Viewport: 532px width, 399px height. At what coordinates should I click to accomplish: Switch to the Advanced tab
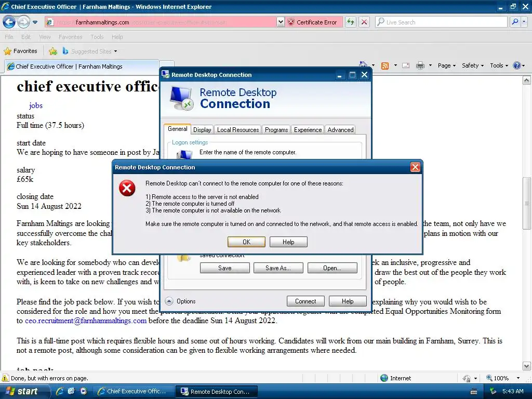340,129
